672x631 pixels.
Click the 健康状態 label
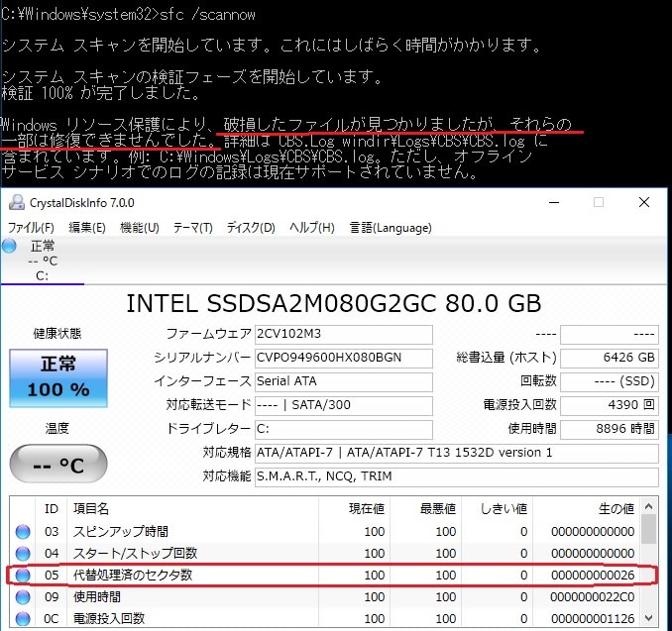(57, 334)
